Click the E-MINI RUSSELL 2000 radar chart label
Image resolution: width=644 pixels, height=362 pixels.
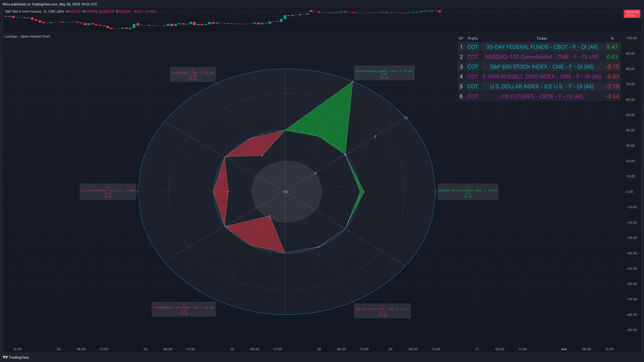point(183,309)
